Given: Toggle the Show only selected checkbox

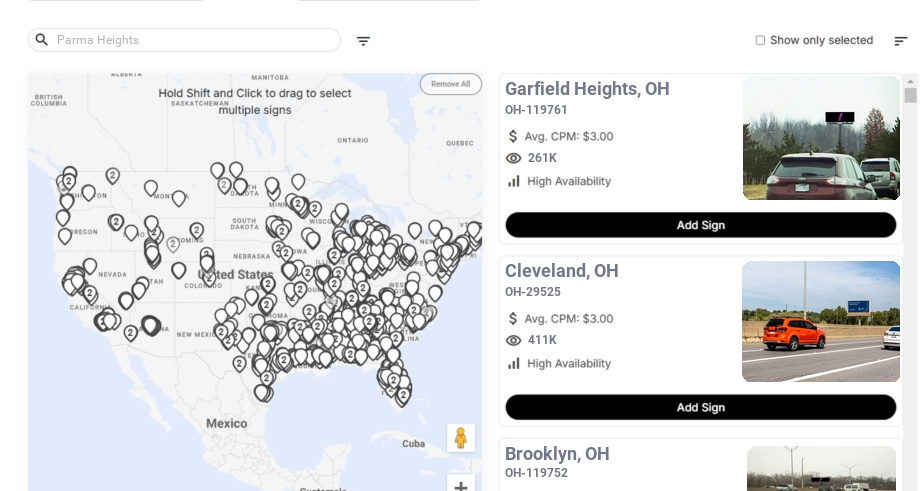Looking at the screenshot, I should tap(760, 41).
